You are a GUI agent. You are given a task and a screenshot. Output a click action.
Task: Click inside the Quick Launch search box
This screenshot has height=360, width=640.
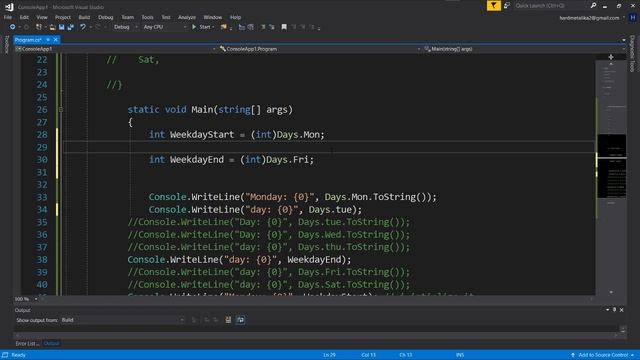(551, 6)
